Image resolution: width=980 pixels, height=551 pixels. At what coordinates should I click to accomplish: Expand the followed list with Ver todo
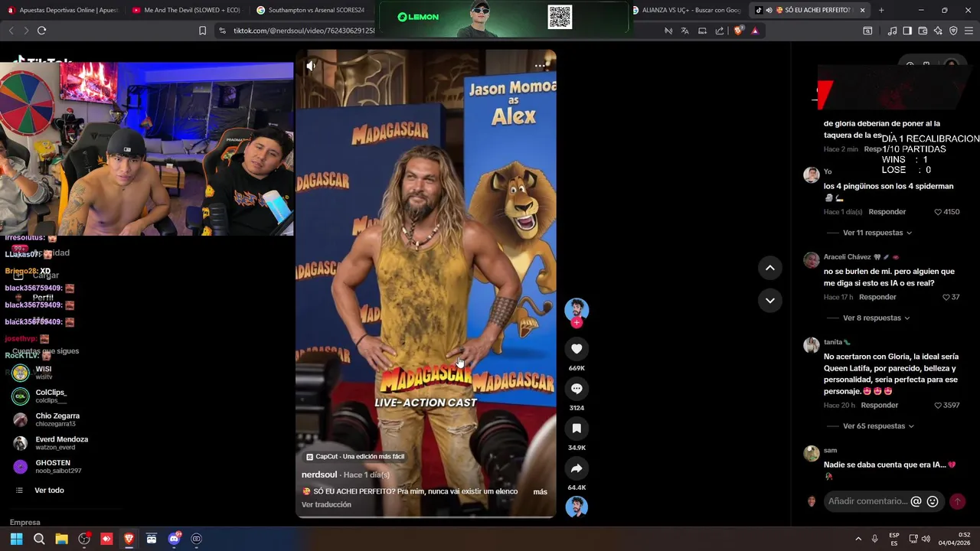(49, 491)
